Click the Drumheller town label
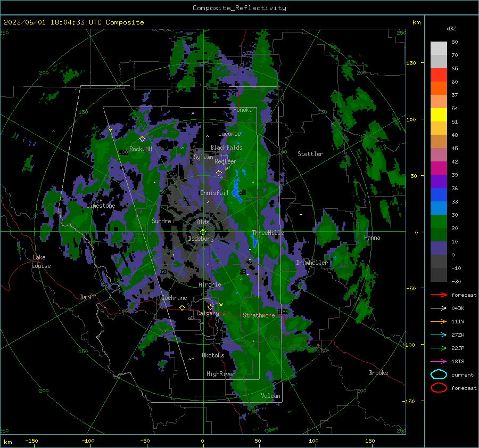This screenshot has height=448, width=479. click(x=312, y=263)
